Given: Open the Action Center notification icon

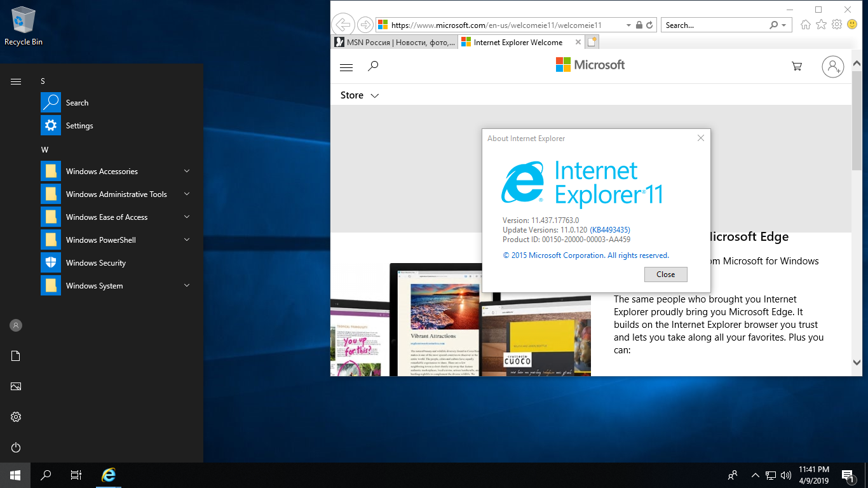Looking at the screenshot, I should click(x=848, y=475).
